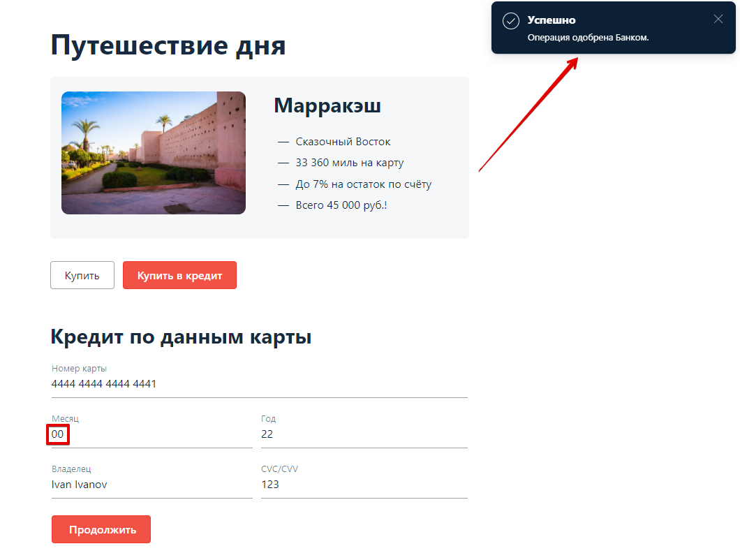740x560 pixels.
Task: Click the 'Кредит по данным карты' heading
Action: [182, 337]
